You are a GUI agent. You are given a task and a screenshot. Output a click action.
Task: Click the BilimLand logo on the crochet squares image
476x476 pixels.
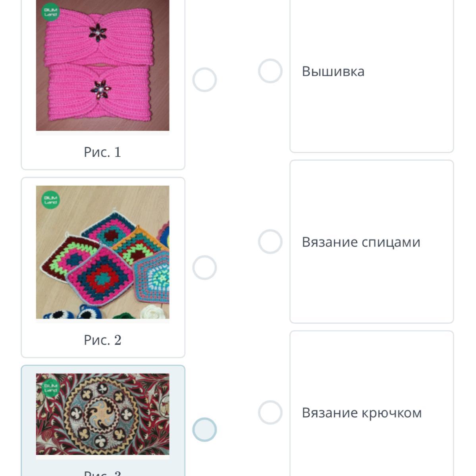point(50,200)
